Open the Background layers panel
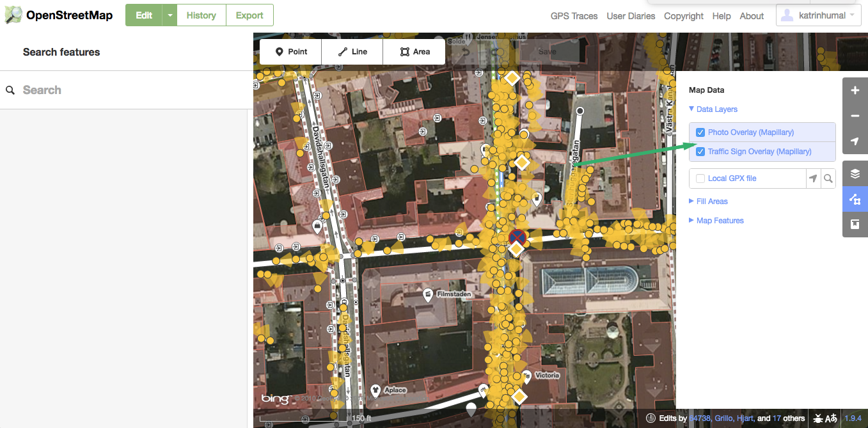This screenshot has width=868, height=428. tap(855, 173)
